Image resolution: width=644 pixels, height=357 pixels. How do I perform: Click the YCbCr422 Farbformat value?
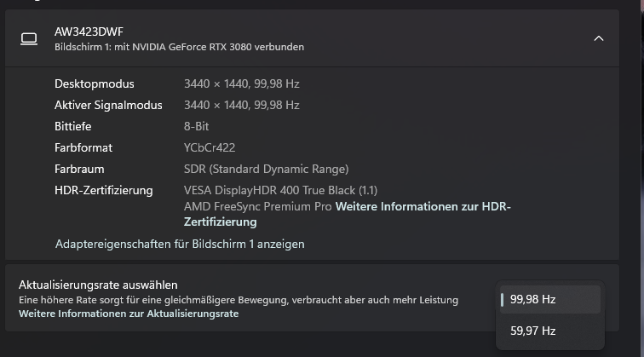click(x=210, y=148)
